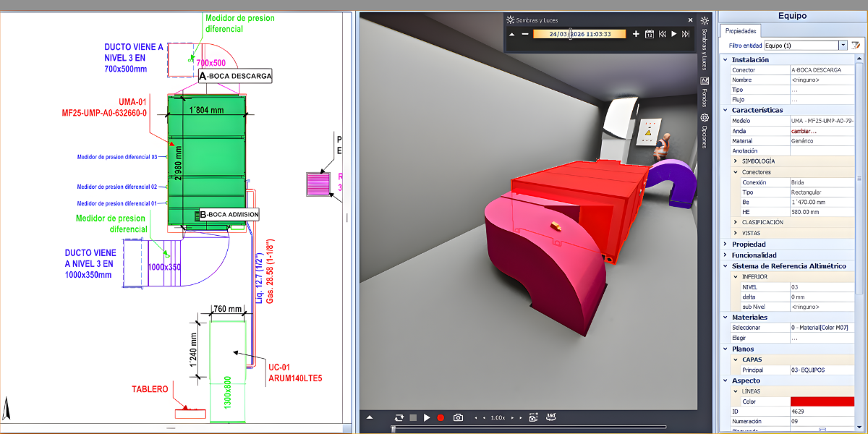Select the Propiedades tab
This screenshot has height=434, width=868.
tap(741, 31)
